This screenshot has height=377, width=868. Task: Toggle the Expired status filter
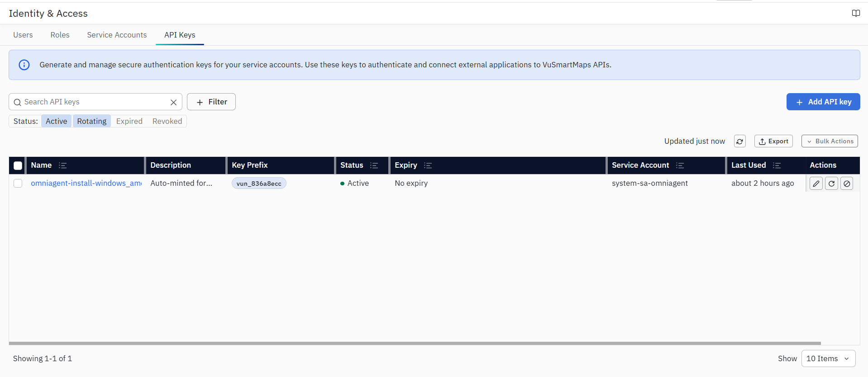point(129,121)
